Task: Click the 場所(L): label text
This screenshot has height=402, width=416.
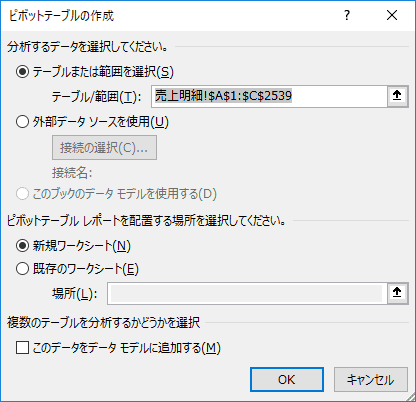Action: pos(75,294)
